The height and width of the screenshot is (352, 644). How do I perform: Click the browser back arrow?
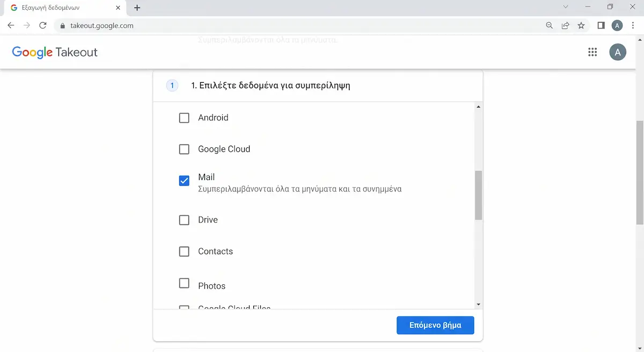coord(11,25)
